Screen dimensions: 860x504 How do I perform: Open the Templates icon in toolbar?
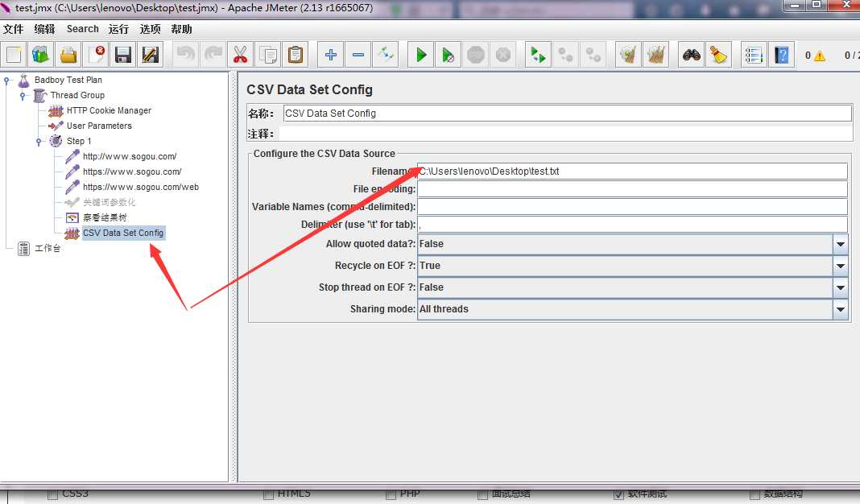40,55
